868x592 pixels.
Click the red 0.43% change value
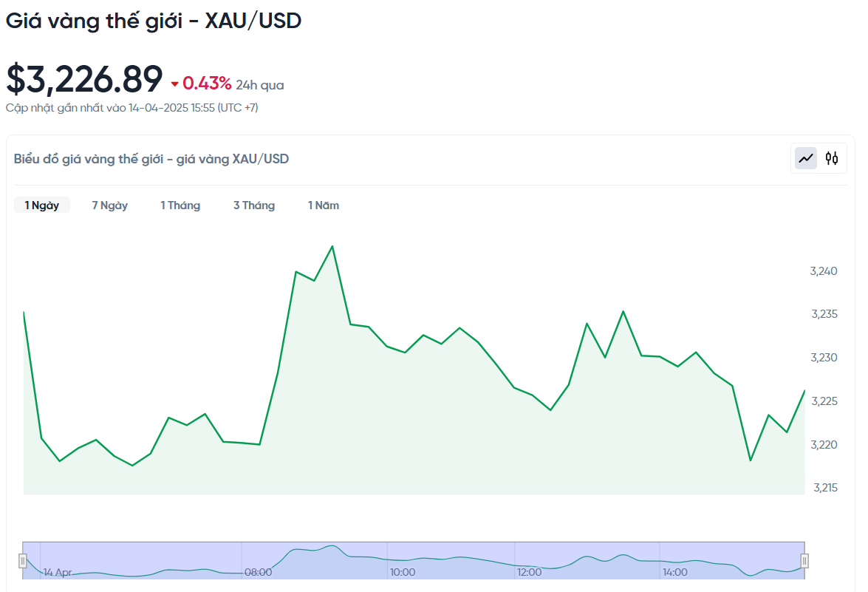pyautogui.click(x=207, y=83)
